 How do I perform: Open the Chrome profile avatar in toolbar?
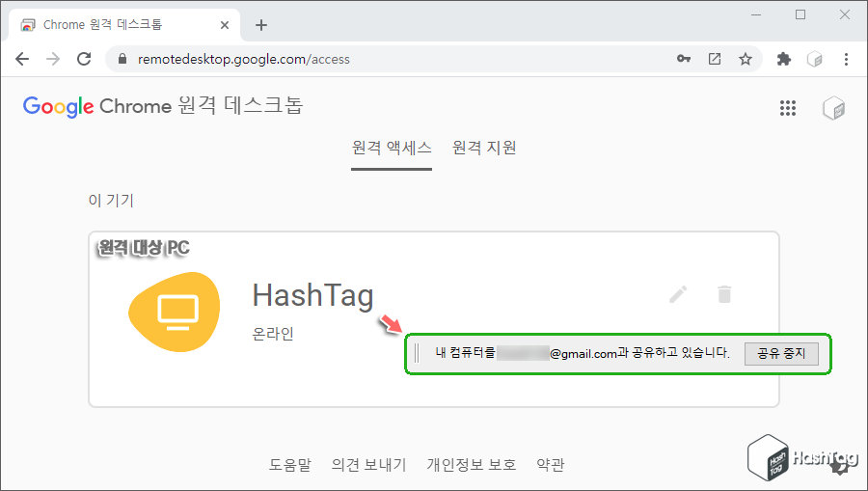tap(814, 59)
